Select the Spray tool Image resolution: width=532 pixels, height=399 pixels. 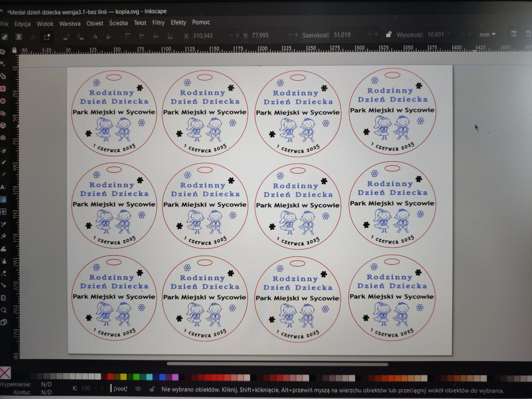[x=3, y=261]
